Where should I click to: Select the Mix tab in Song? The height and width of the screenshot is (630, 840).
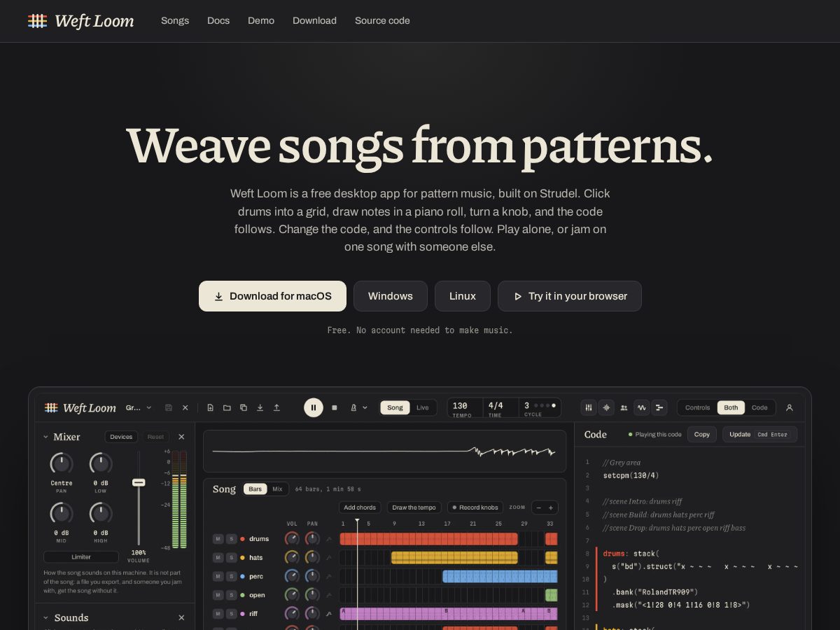pos(277,489)
